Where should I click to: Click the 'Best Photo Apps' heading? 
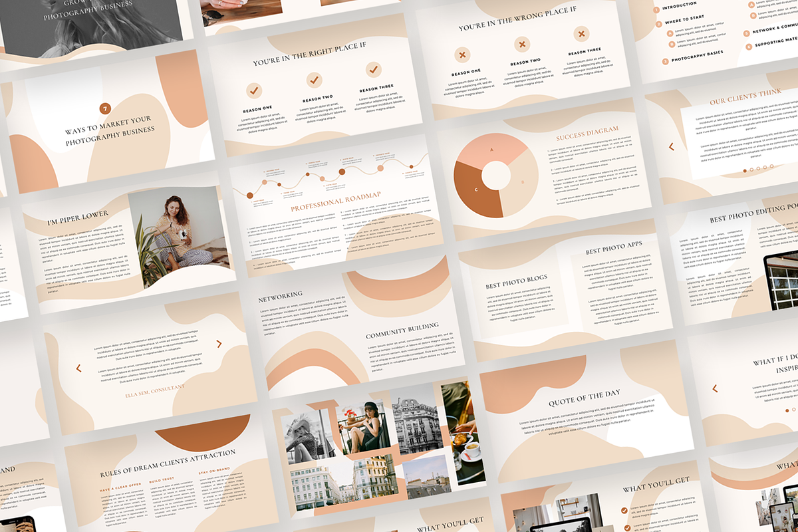[x=614, y=248]
